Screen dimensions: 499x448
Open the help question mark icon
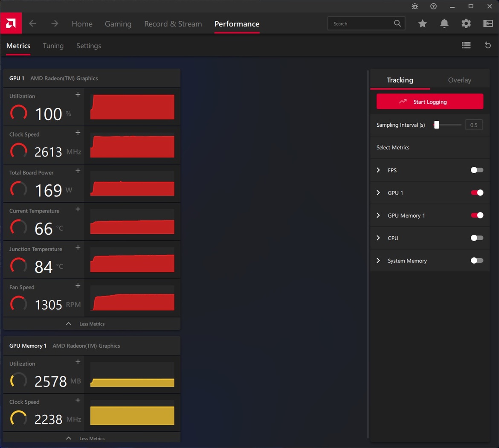pos(433,6)
